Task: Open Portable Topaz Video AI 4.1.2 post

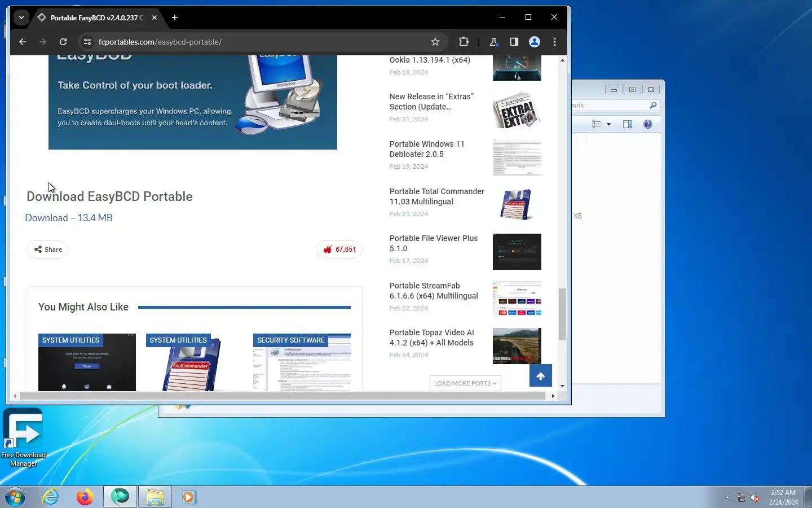Action: click(x=431, y=338)
